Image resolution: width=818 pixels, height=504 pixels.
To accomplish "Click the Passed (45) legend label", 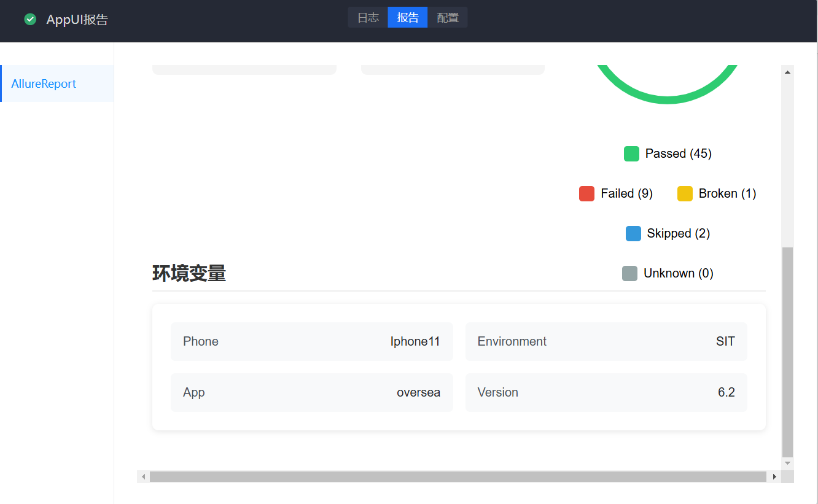I will pos(678,153).
